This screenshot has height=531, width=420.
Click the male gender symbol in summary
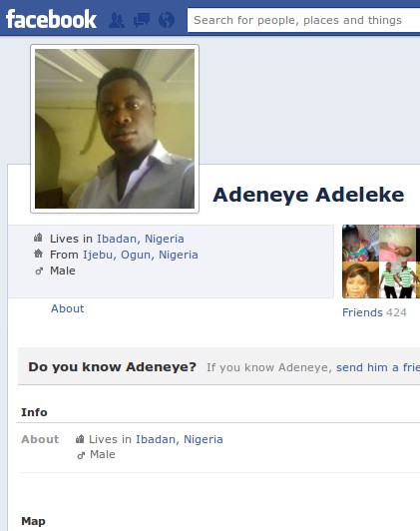(x=39, y=270)
